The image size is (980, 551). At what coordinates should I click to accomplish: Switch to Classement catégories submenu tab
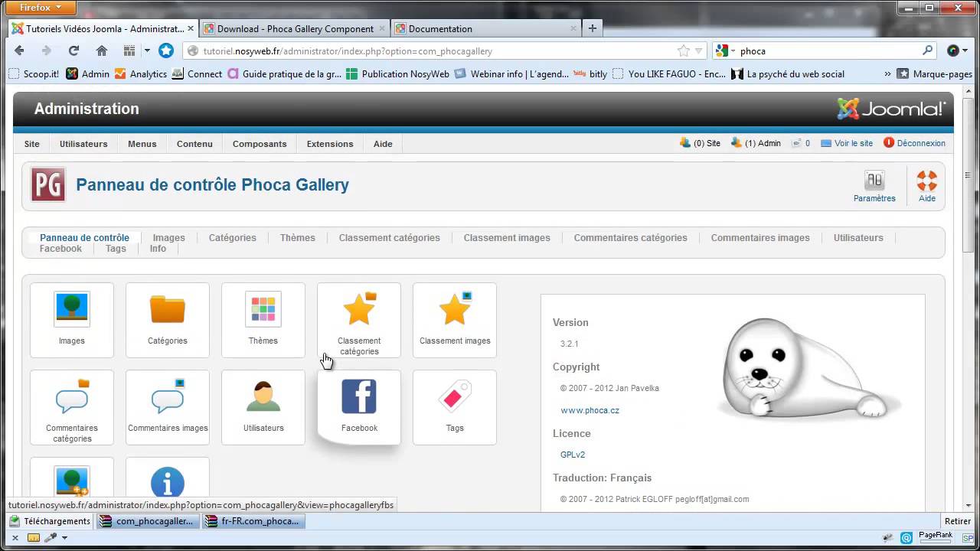[x=390, y=238]
